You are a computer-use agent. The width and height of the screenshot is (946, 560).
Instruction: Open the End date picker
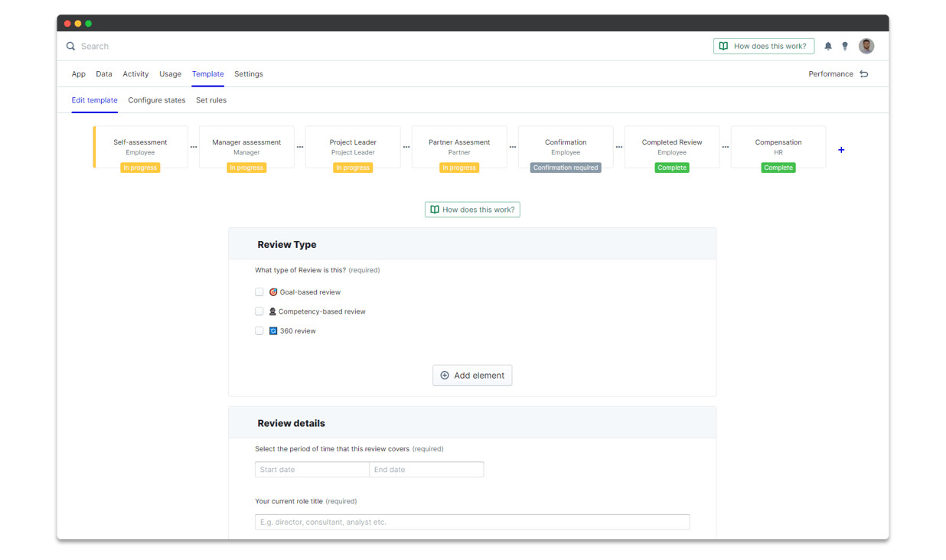pos(426,470)
